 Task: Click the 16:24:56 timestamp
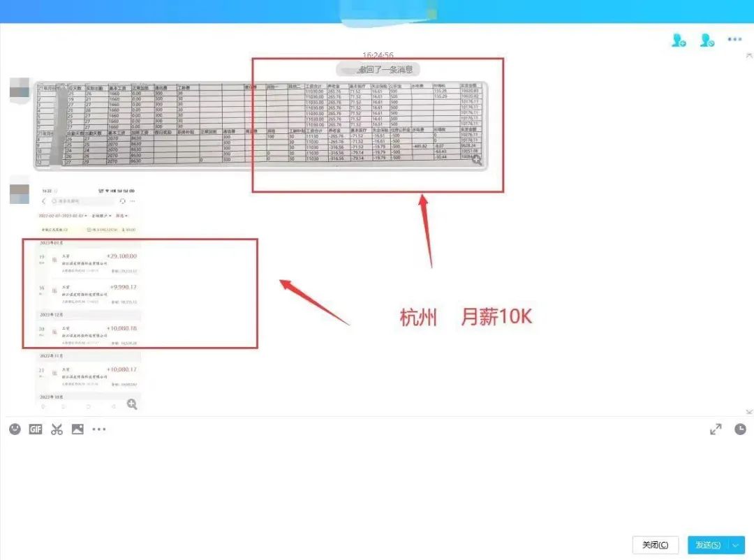378,55
